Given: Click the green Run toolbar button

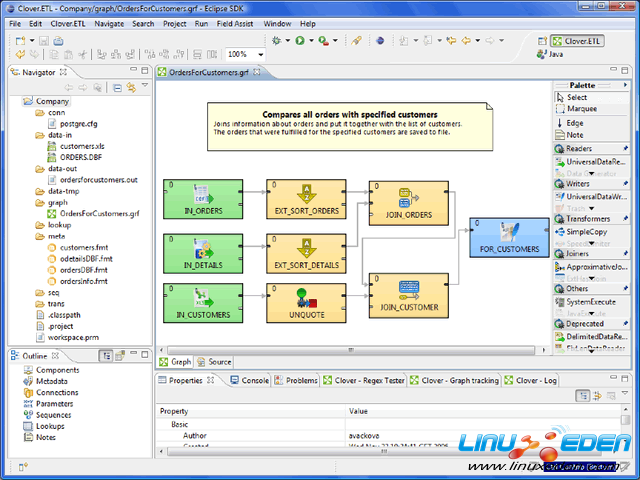Looking at the screenshot, I should tap(299, 41).
